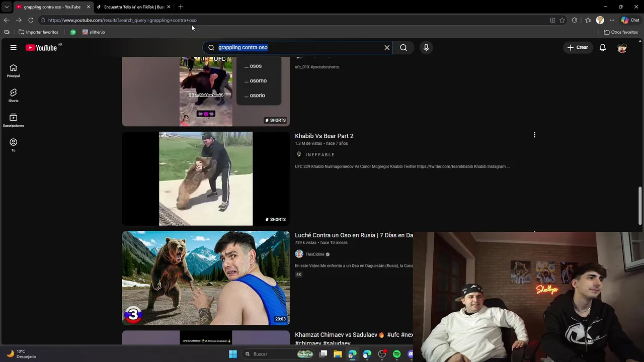The height and width of the screenshot is (362, 644).
Task: Open the slither.io bookmark
Action: coord(94,32)
